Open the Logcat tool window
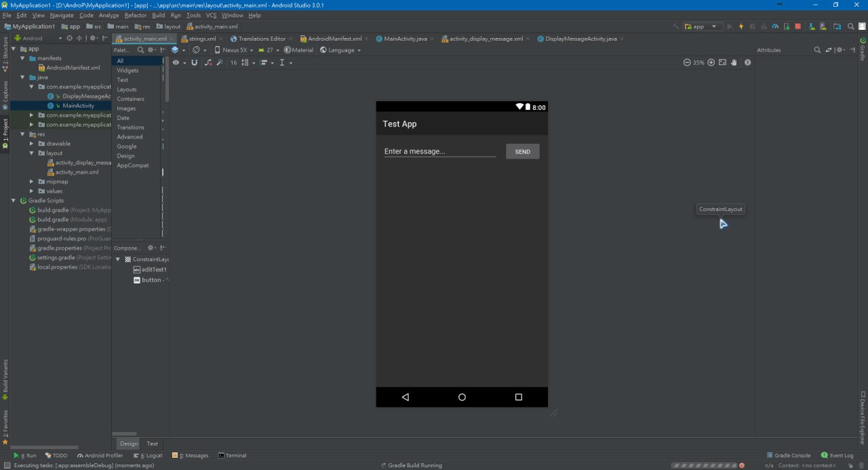Image resolution: width=868 pixels, height=470 pixels. pyautogui.click(x=150, y=456)
